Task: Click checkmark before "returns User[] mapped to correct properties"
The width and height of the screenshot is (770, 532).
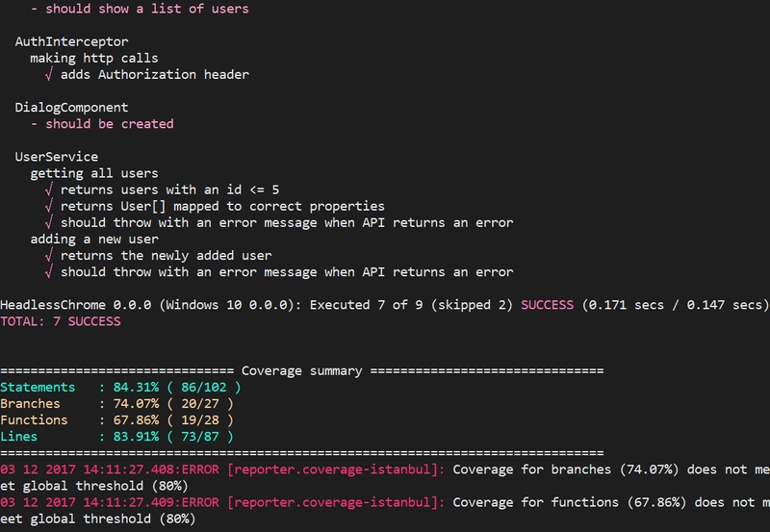Action: coord(49,206)
